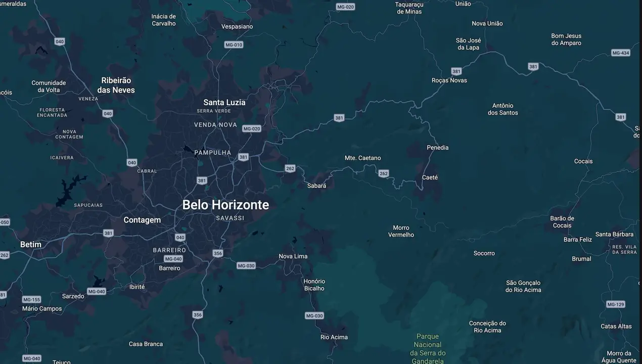Click the Mte. Caetano label
The height and width of the screenshot is (364, 642).
coord(363,158)
